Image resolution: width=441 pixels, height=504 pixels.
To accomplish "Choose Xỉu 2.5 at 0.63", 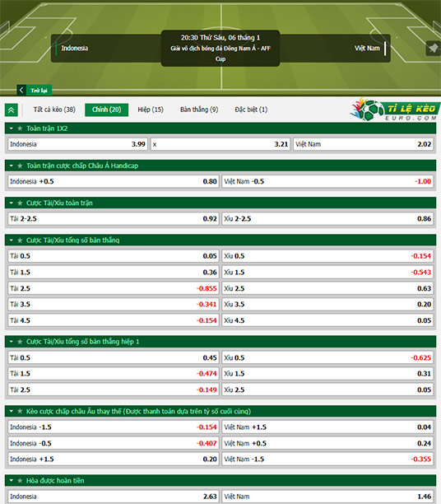I will pos(327,288).
